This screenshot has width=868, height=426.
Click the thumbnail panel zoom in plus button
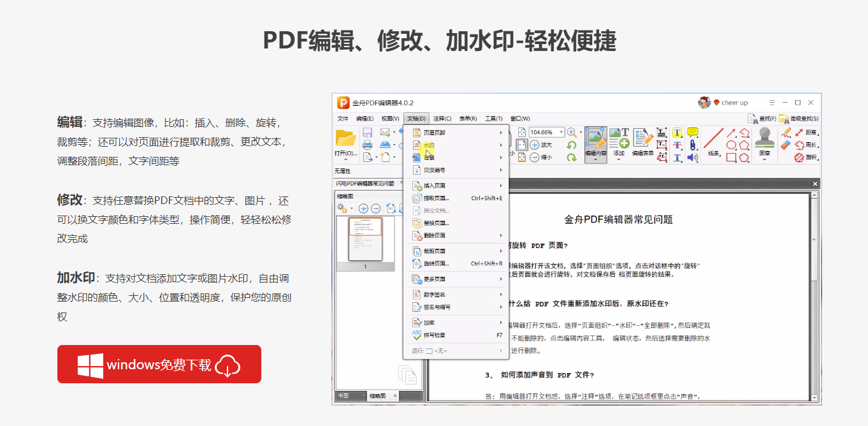tap(363, 209)
